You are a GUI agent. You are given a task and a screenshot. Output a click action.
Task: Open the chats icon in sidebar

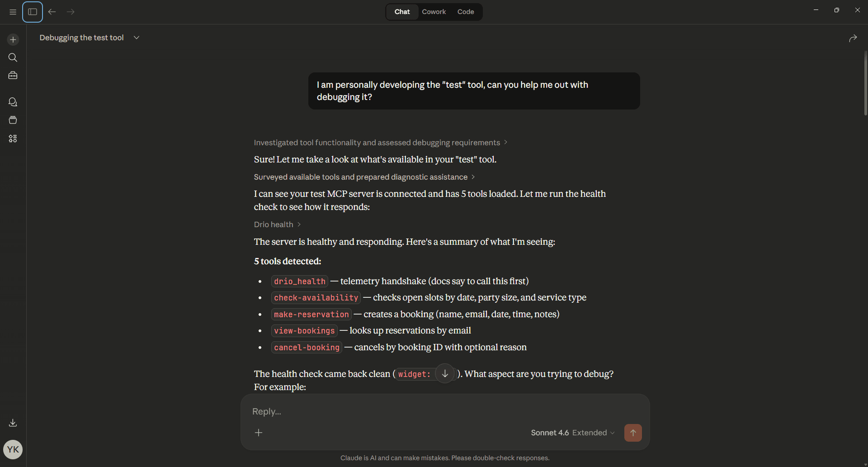pyautogui.click(x=13, y=102)
